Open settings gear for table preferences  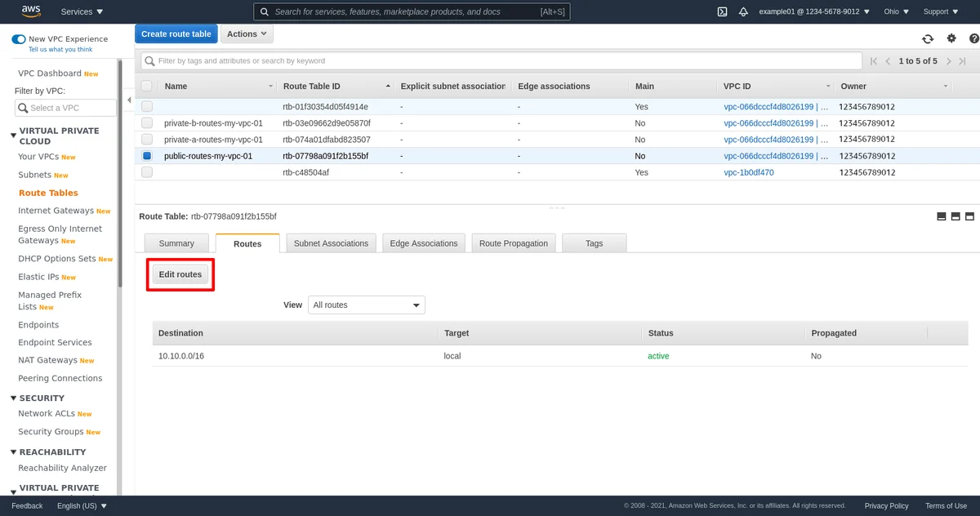[x=951, y=38]
